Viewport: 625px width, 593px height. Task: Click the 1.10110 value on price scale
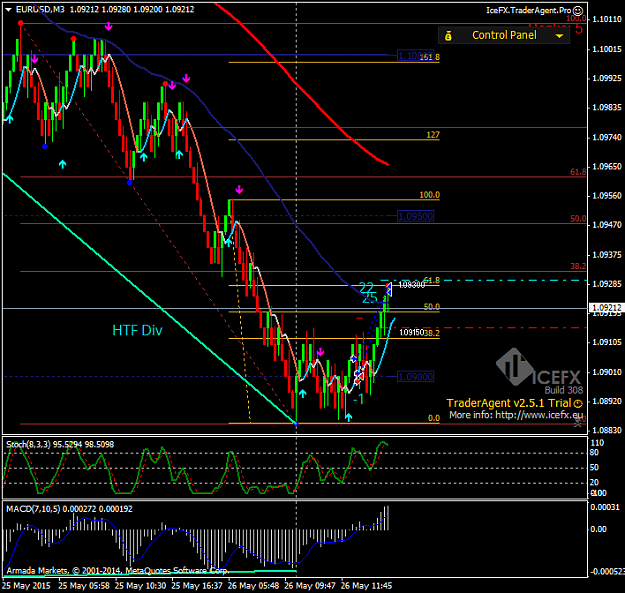click(607, 19)
